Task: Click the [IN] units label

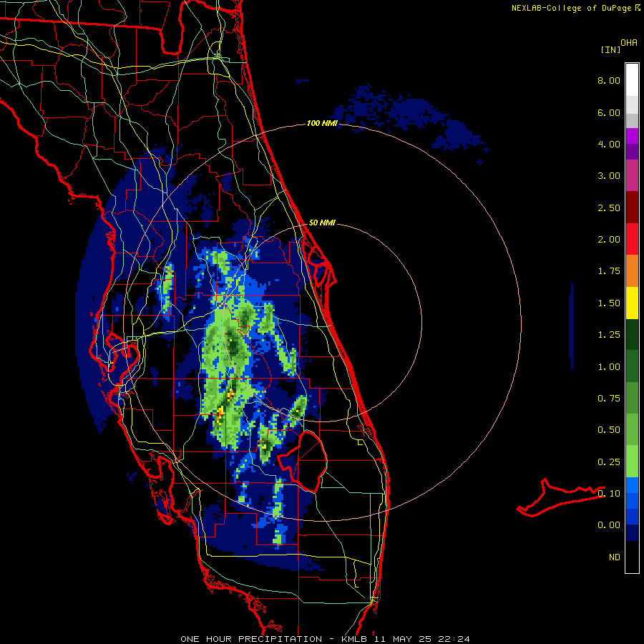Action: point(610,49)
